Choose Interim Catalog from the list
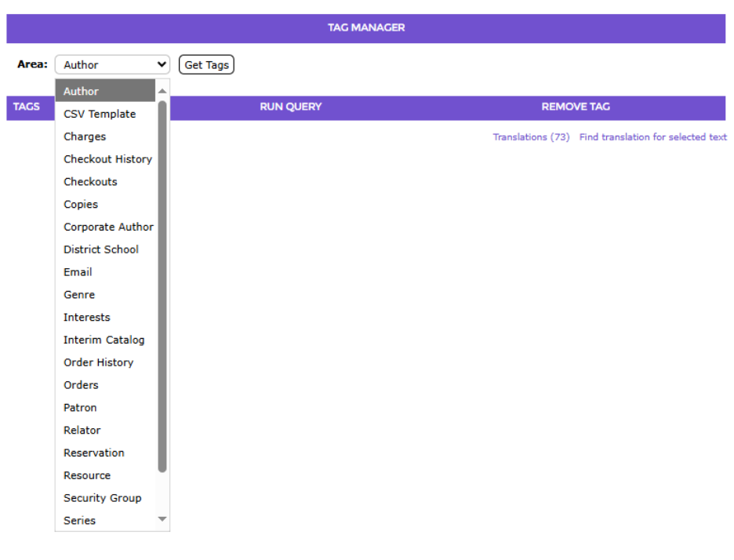This screenshot has width=734, height=560. 105,340
